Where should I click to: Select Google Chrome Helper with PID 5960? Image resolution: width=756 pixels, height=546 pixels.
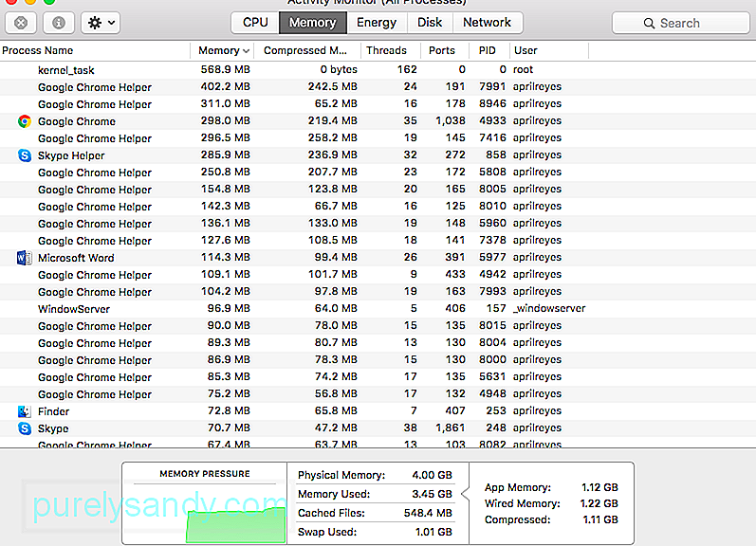click(x=378, y=224)
